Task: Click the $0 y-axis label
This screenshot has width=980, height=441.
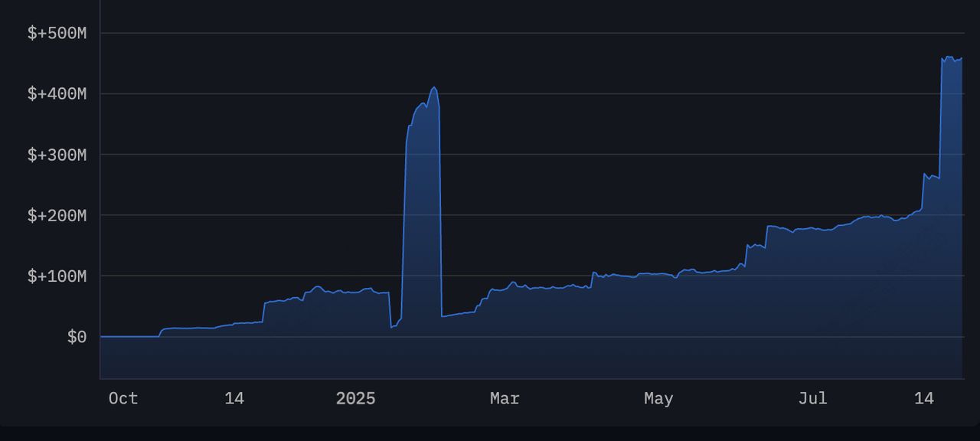Action: coord(77,337)
